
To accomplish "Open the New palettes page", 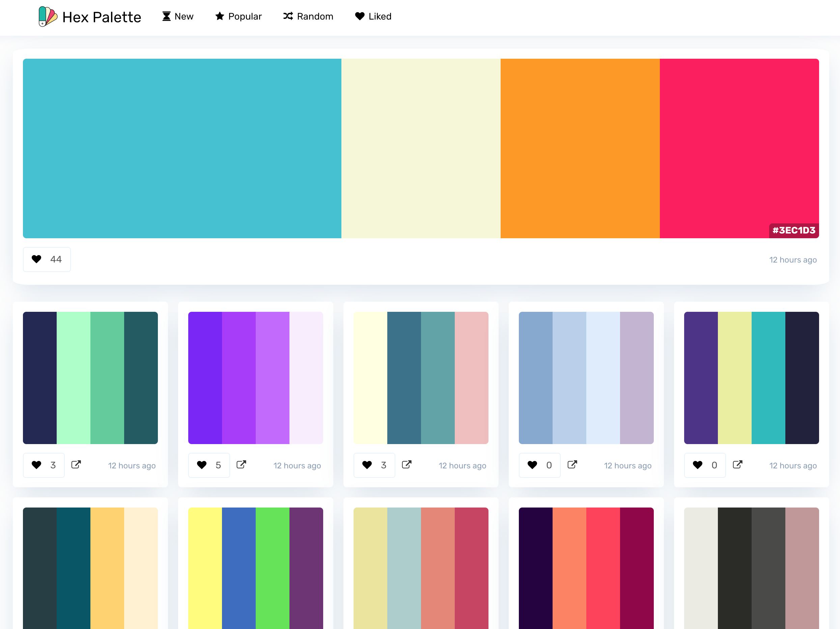I will tap(178, 17).
